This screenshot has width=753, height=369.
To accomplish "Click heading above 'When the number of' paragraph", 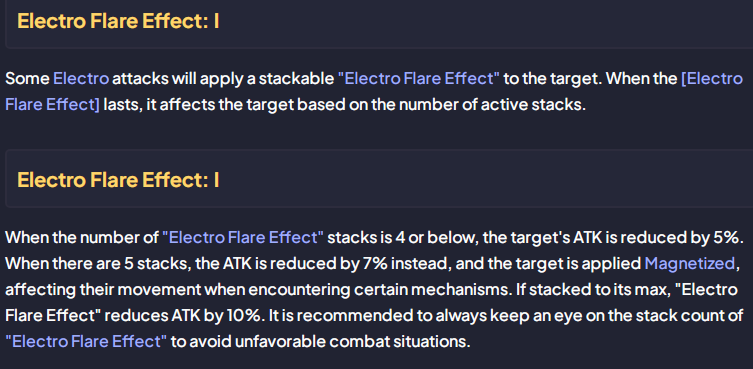I will tap(118, 180).
